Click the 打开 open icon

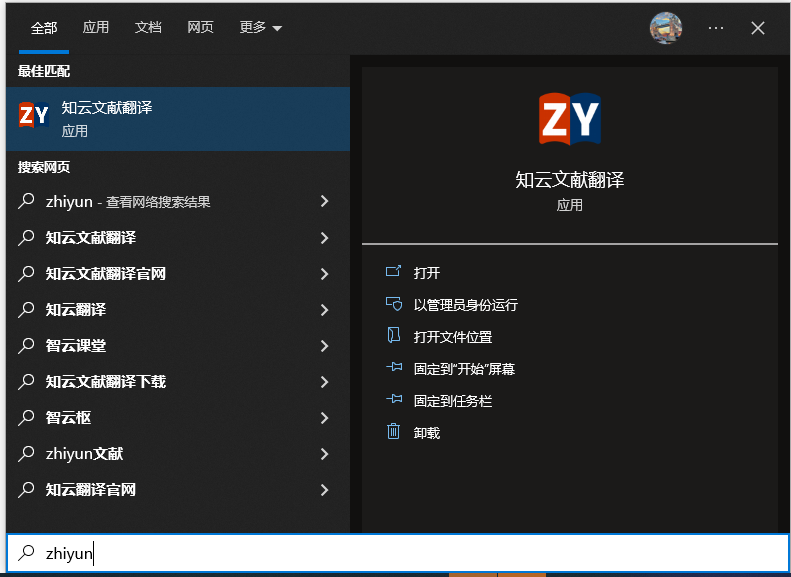tap(393, 272)
